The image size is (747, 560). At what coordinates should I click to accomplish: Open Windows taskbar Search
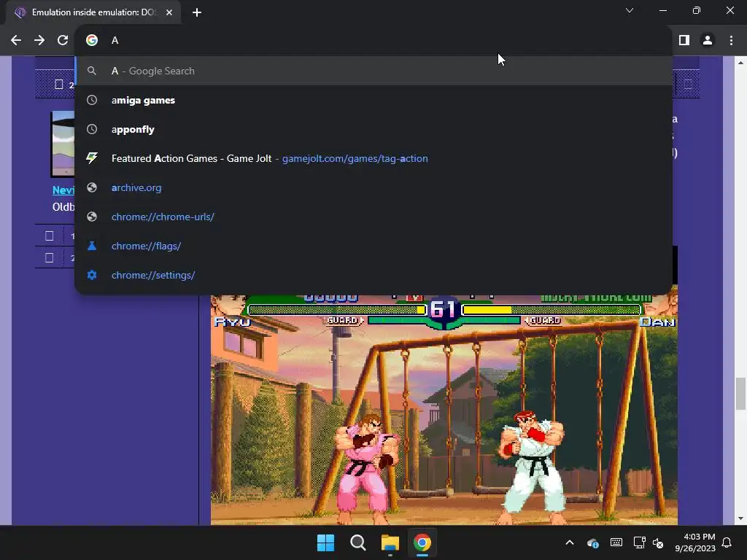(x=357, y=542)
